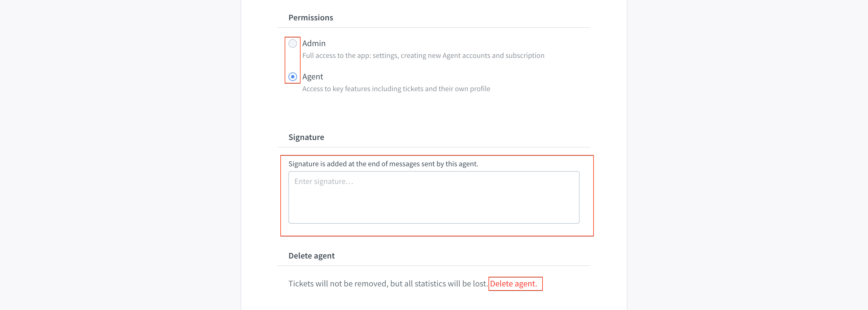This screenshot has height=310, width=868.
Task: Click the Agent key features description text
Action: click(x=396, y=89)
